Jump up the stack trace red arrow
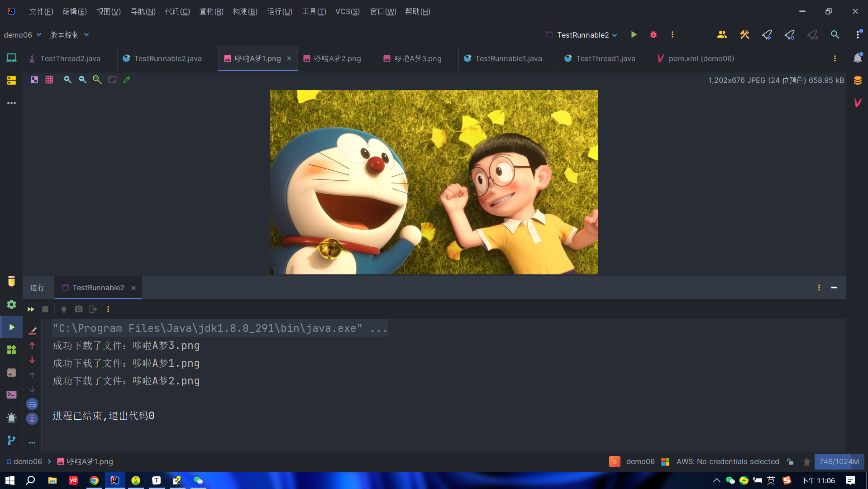Screen dimensions: 868x489 32,345
